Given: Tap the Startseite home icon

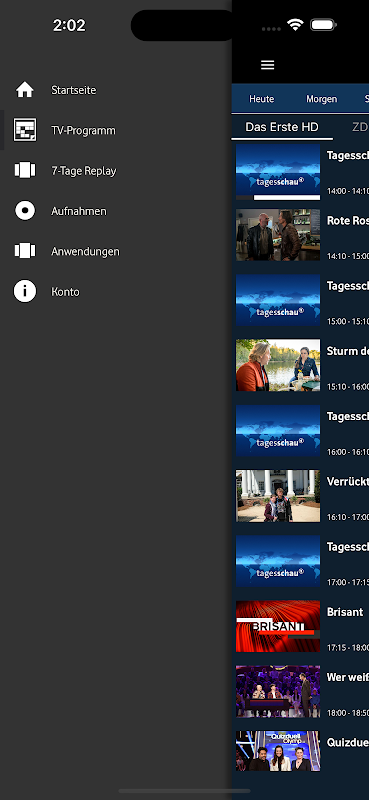Looking at the screenshot, I should click(x=24, y=90).
